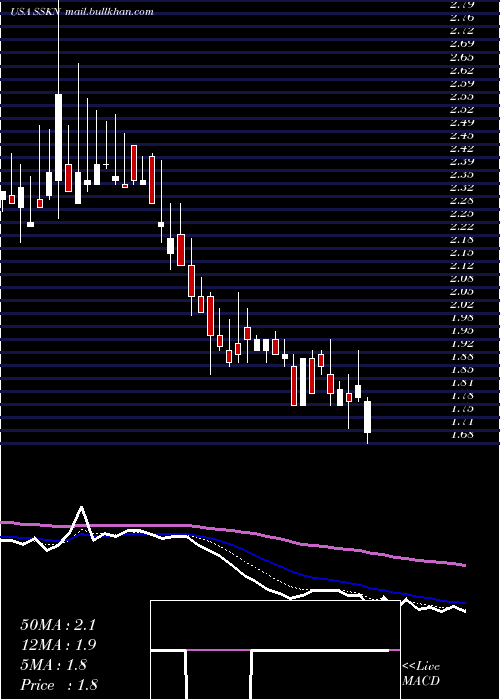This screenshot has width=500, height=700.
Task: Click the '<<Live' label
Action: pyautogui.click(x=421, y=667)
